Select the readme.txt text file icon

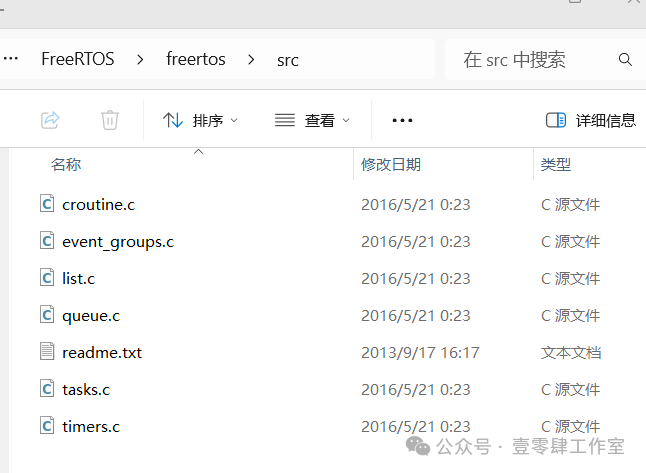tap(47, 352)
